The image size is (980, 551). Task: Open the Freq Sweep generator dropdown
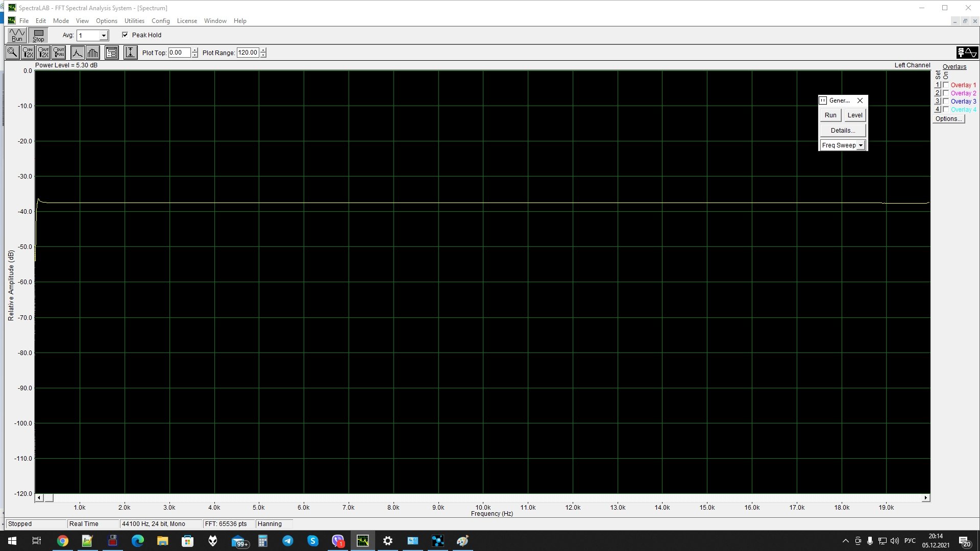click(x=861, y=145)
